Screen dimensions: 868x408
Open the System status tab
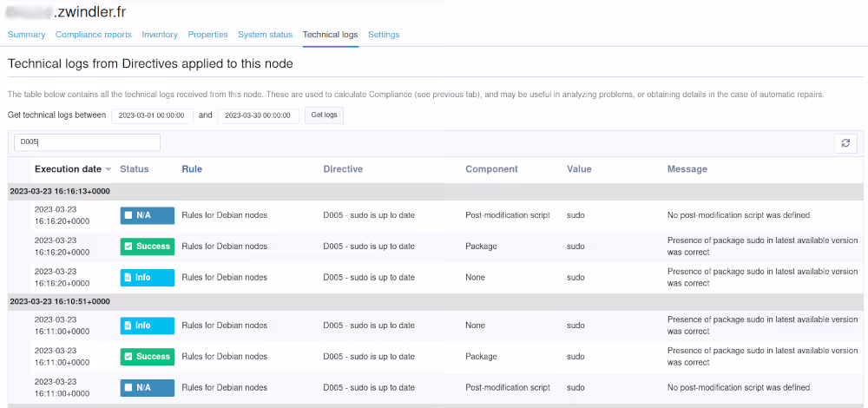265,35
